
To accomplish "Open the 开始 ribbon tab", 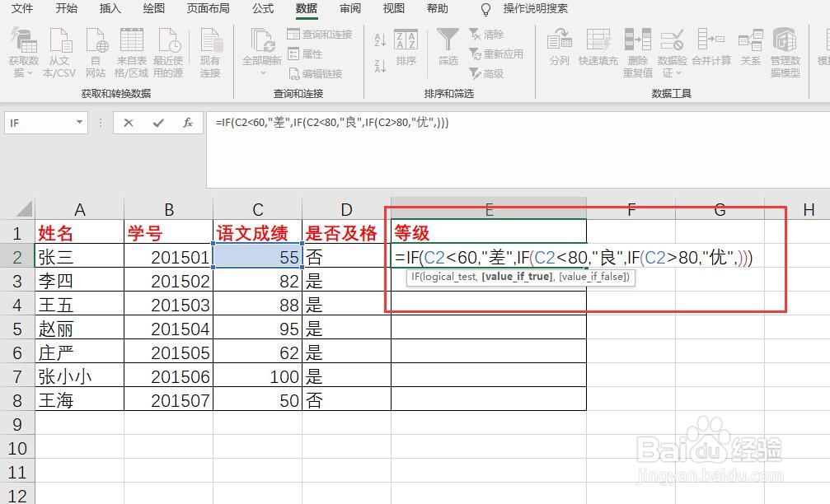I will [x=66, y=10].
